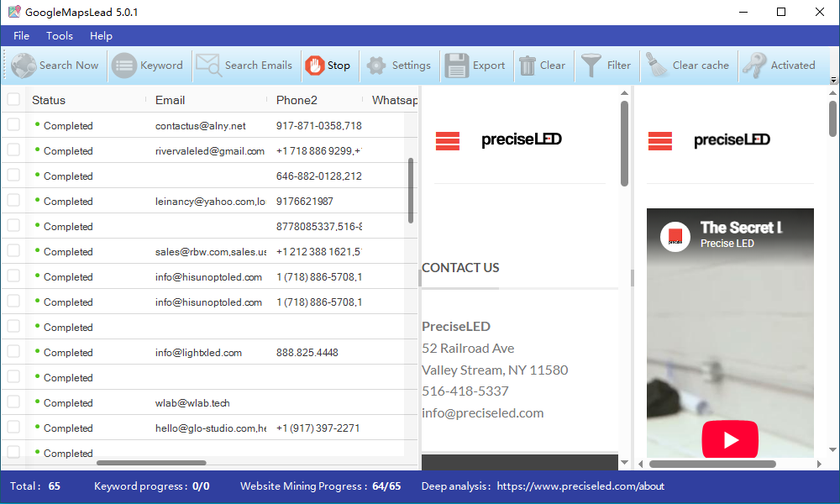Check the row with contactus@alny.net

(x=13, y=125)
